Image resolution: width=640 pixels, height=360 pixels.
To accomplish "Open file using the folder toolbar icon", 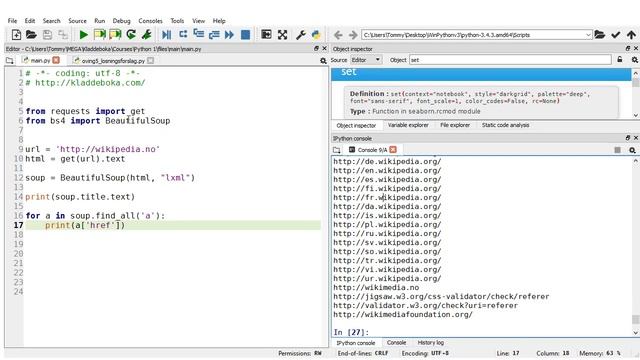I will (31, 35).
